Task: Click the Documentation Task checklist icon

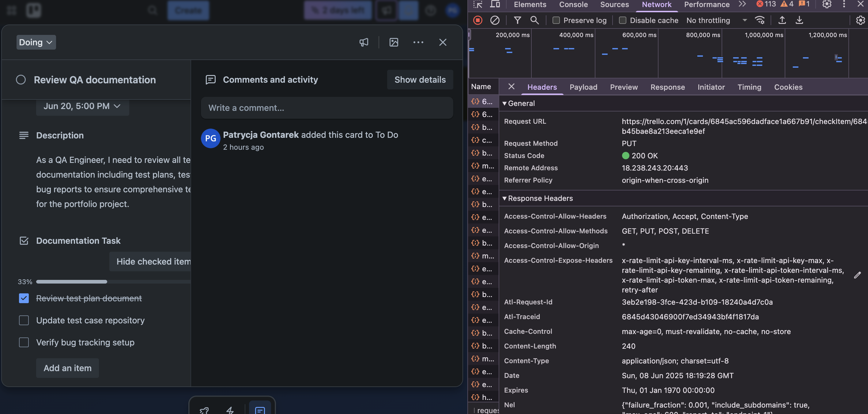Action: tap(24, 240)
